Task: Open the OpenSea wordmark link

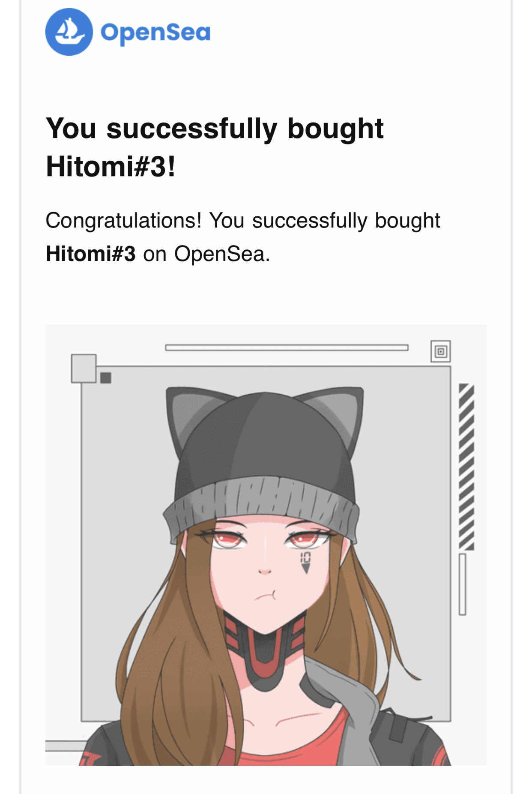Action: (x=155, y=33)
